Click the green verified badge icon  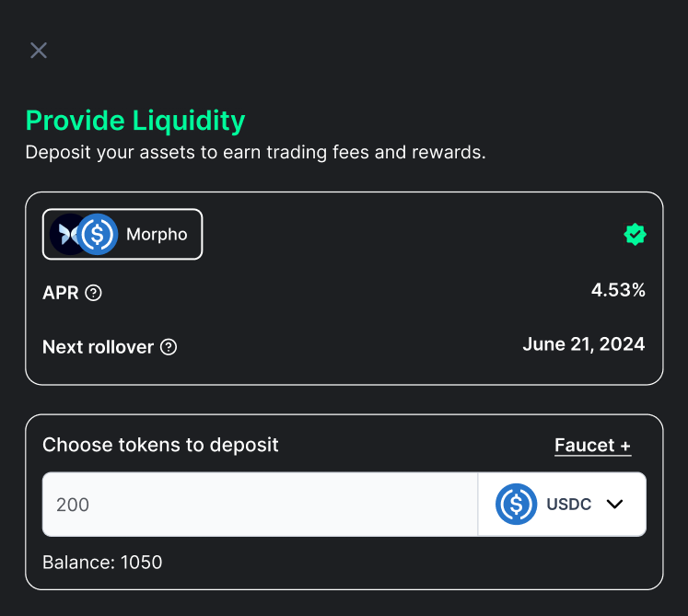tap(635, 234)
